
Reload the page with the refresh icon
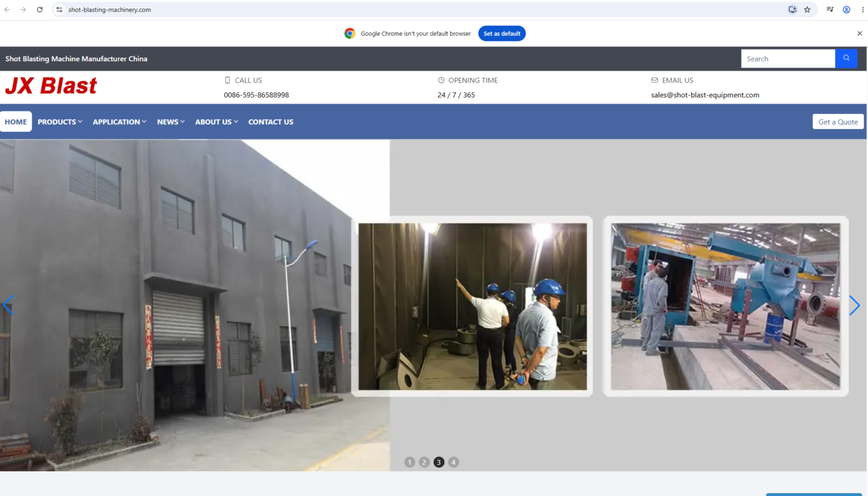coord(40,9)
